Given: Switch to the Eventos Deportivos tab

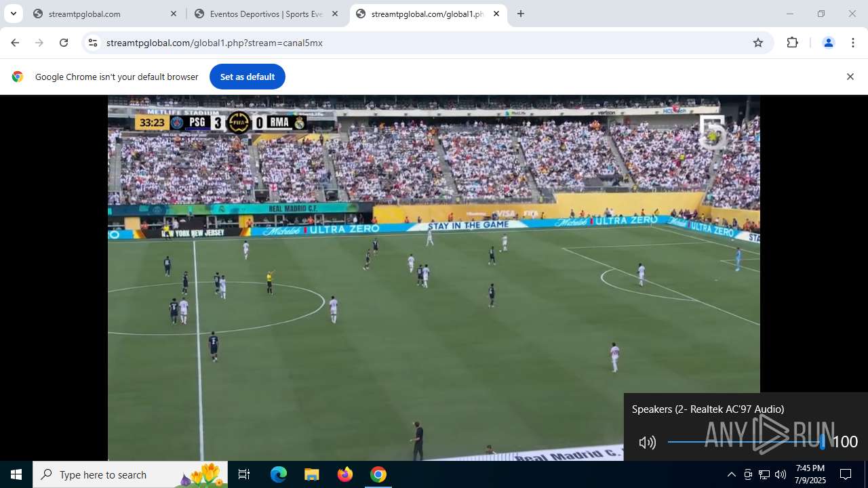Looking at the screenshot, I should click(x=267, y=14).
